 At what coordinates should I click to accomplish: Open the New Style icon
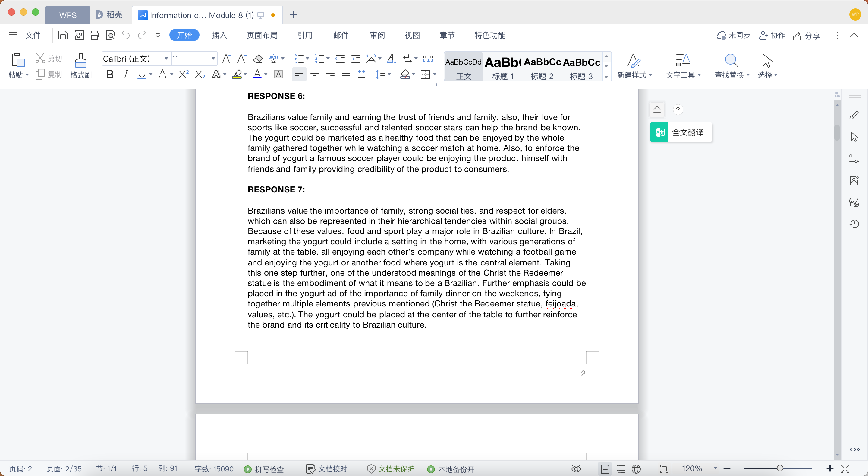pos(634,60)
